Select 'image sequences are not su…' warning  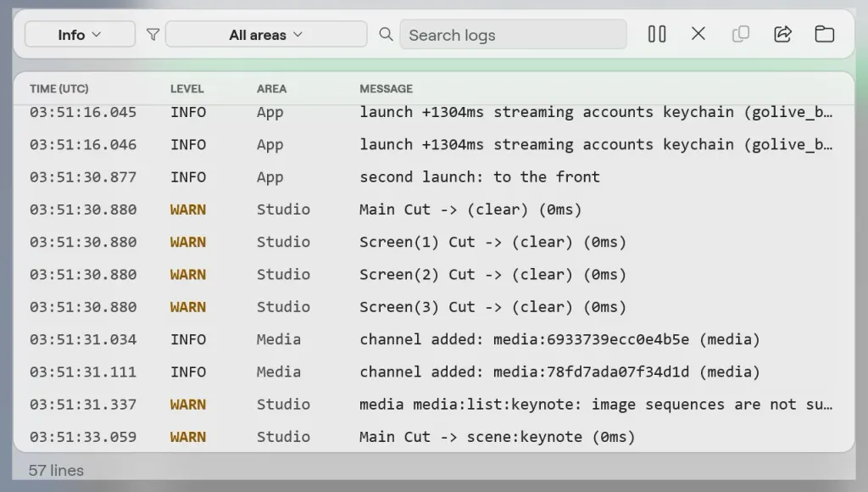coord(596,405)
